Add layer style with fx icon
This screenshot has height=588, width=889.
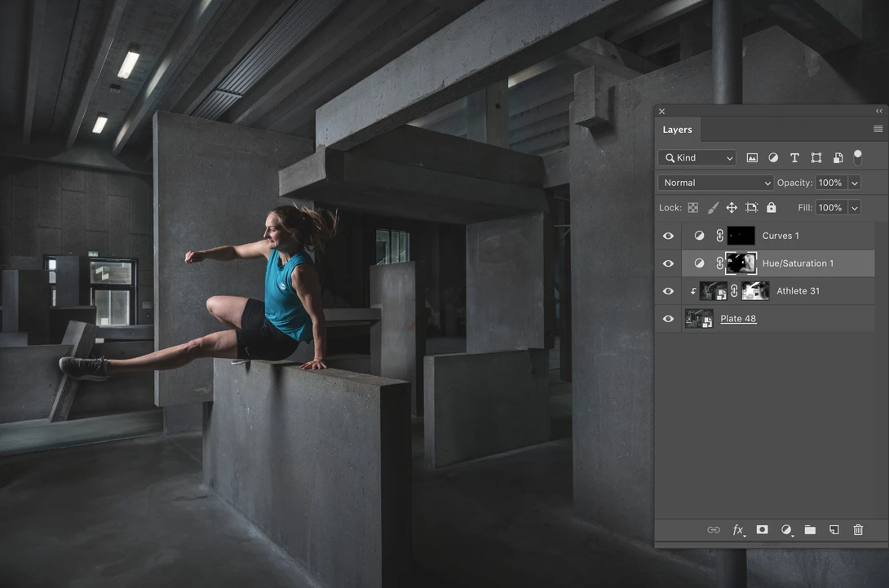click(x=738, y=529)
